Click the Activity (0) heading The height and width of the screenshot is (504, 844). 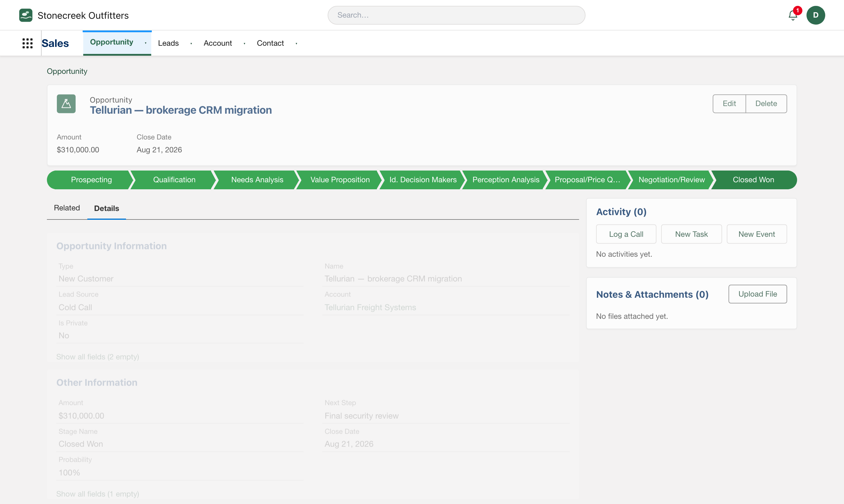(621, 212)
